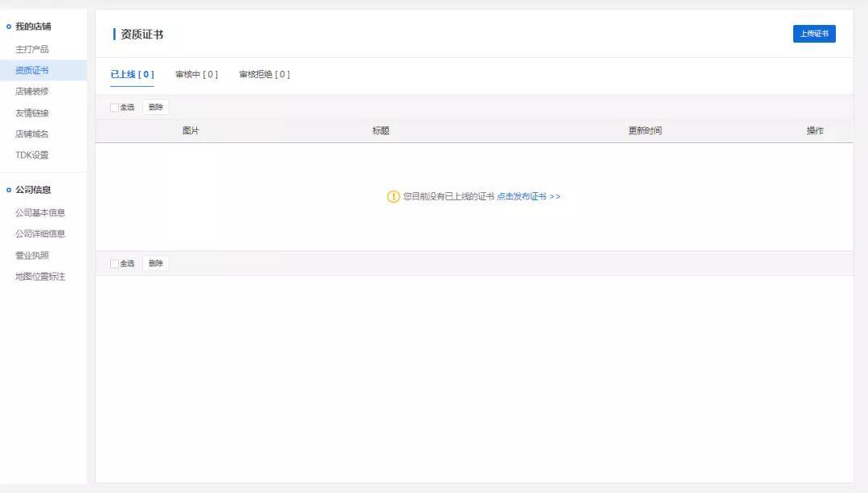The height and width of the screenshot is (493, 868).
Task: Tick the bottom 全选 checkbox below the table
Action: coord(114,264)
